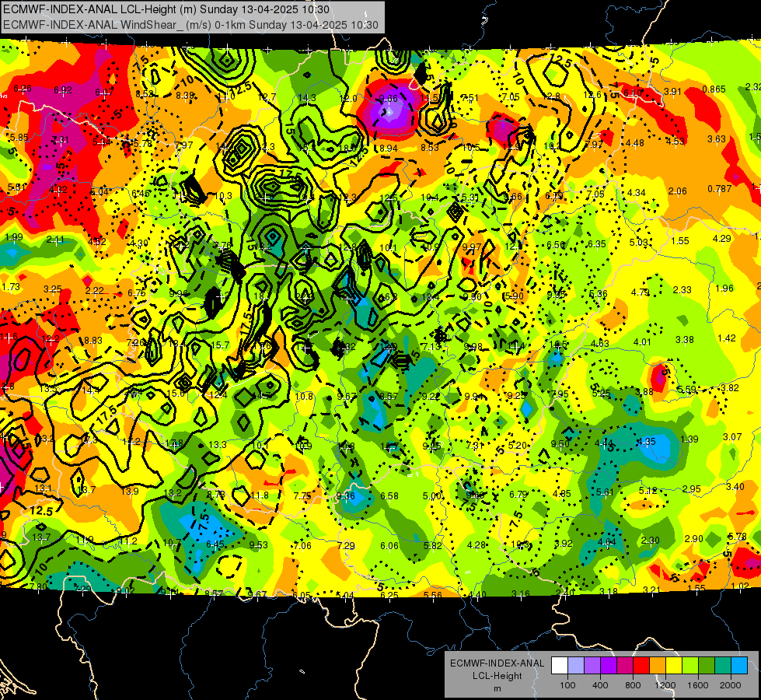Pick the magenta legend swatch
The height and width of the screenshot is (700, 761).
pyautogui.click(x=625, y=665)
